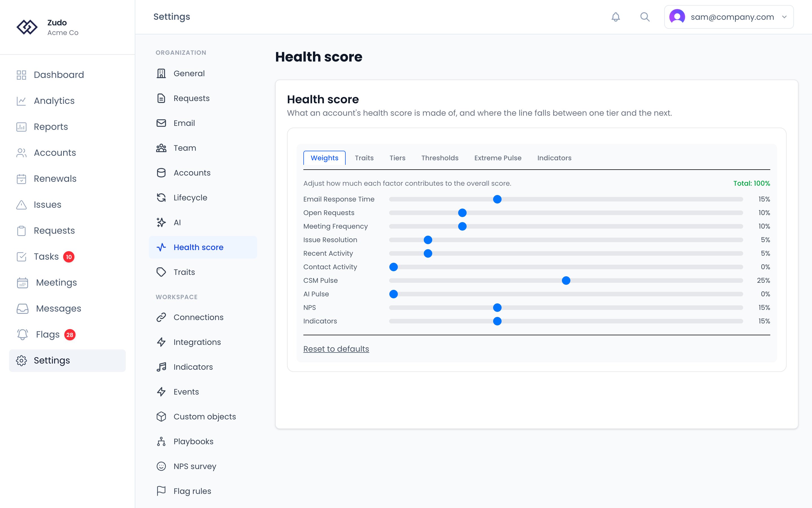
Task: Open Flag rules flag icon
Action: click(161, 491)
